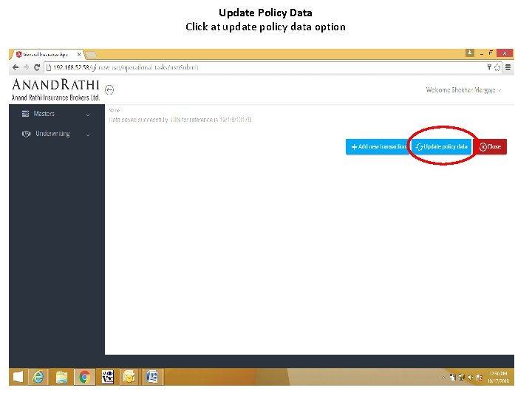Open the Windows Start button
Image resolution: width=532 pixels, height=399 pixels.
(18, 377)
